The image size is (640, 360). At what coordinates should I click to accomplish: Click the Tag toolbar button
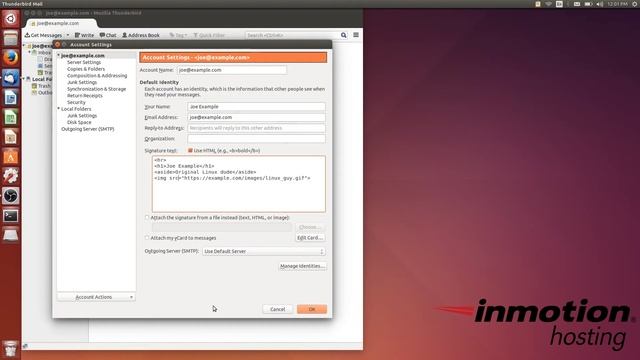tap(178, 35)
